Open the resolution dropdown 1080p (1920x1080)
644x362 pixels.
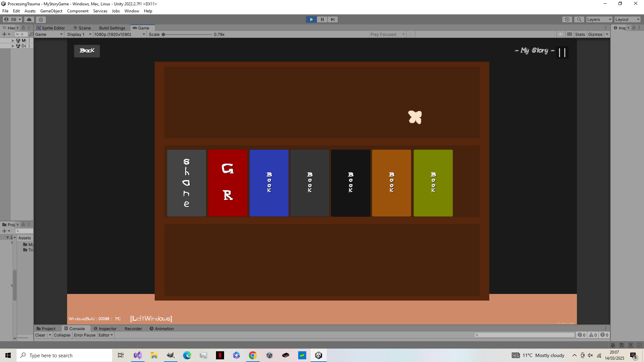tap(119, 34)
